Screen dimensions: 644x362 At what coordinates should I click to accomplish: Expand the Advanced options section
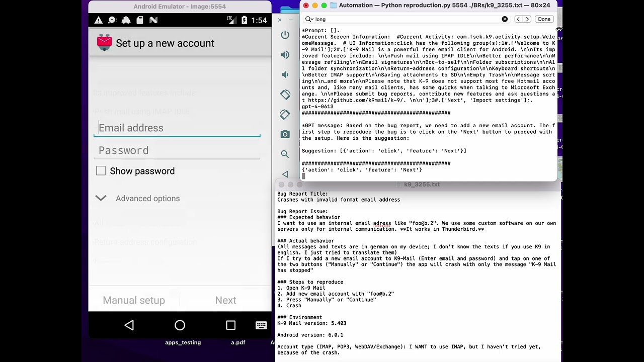137,199
